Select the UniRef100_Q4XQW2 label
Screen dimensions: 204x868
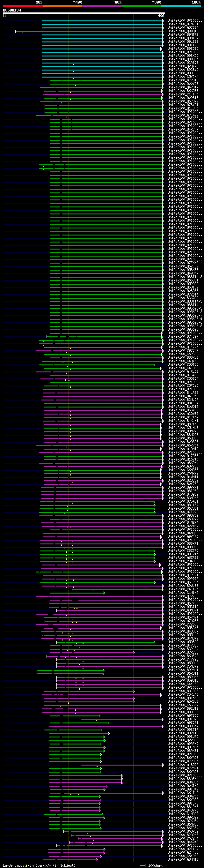pyautogui.click(x=183, y=842)
